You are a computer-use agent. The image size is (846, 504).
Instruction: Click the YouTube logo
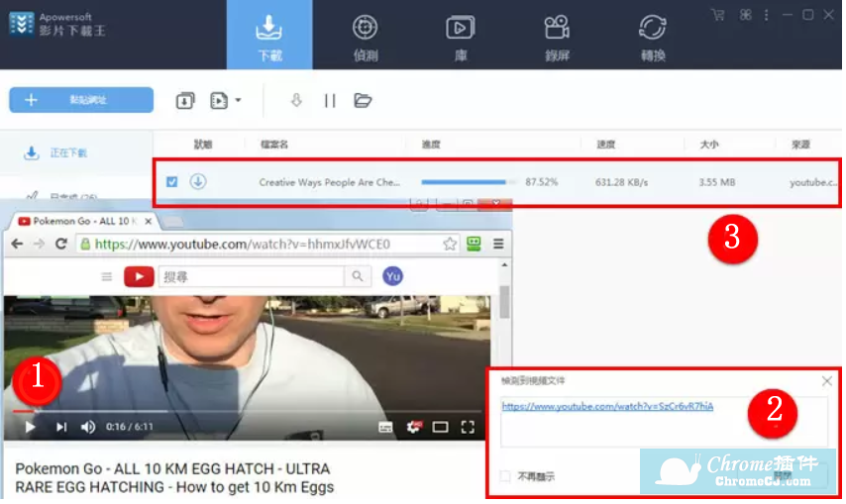click(139, 276)
